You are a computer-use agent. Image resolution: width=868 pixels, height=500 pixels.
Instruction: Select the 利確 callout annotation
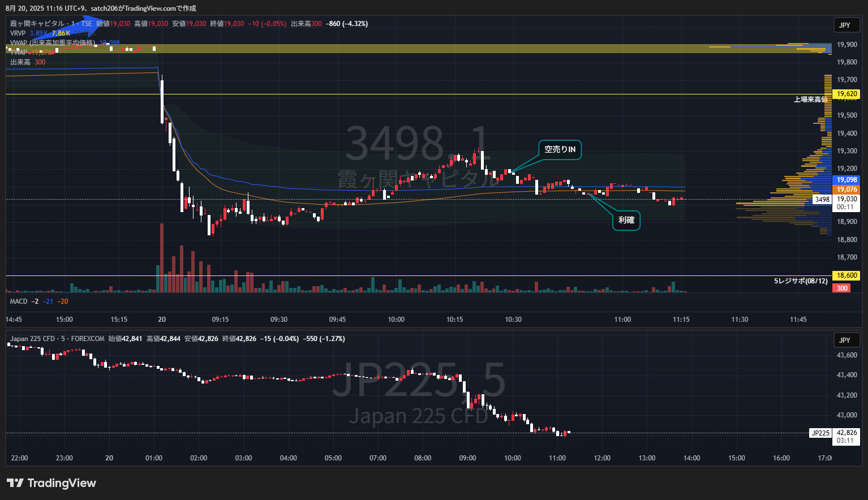(626, 220)
